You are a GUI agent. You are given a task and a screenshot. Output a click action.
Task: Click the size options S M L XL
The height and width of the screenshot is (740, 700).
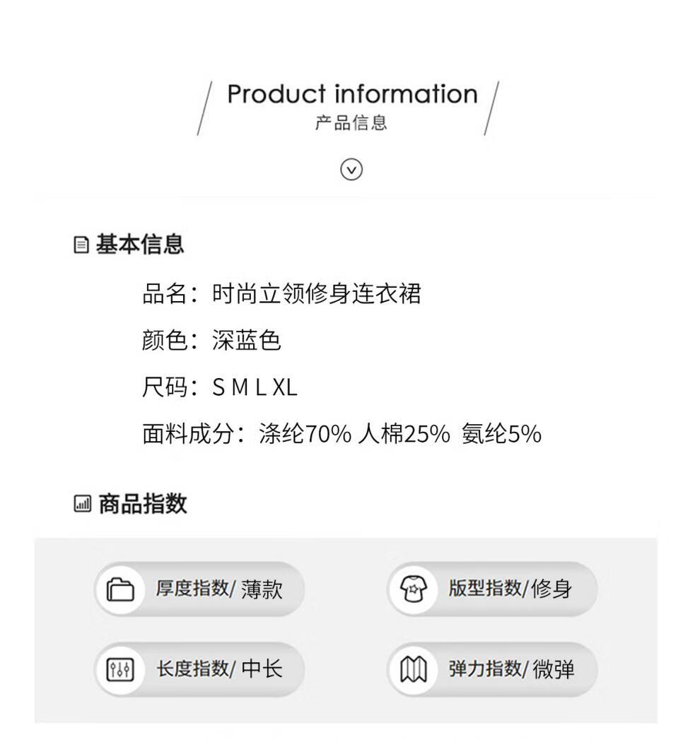(255, 387)
